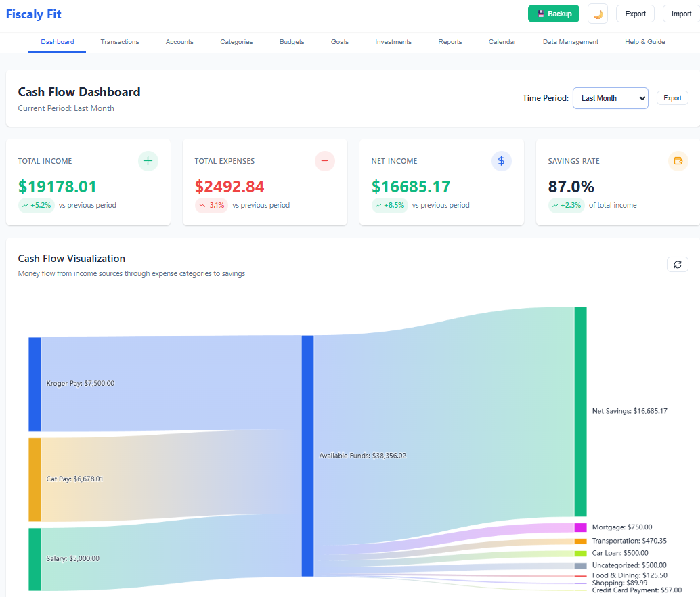This screenshot has height=597, width=700.
Task: Click the Backup button
Action: tap(553, 14)
